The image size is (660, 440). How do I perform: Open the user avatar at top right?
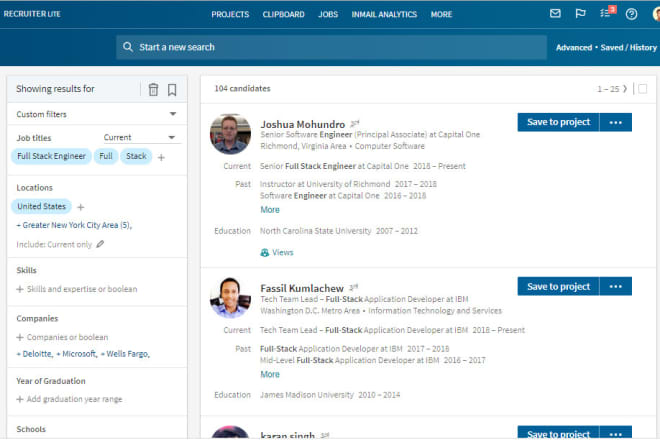click(x=656, y=14)
